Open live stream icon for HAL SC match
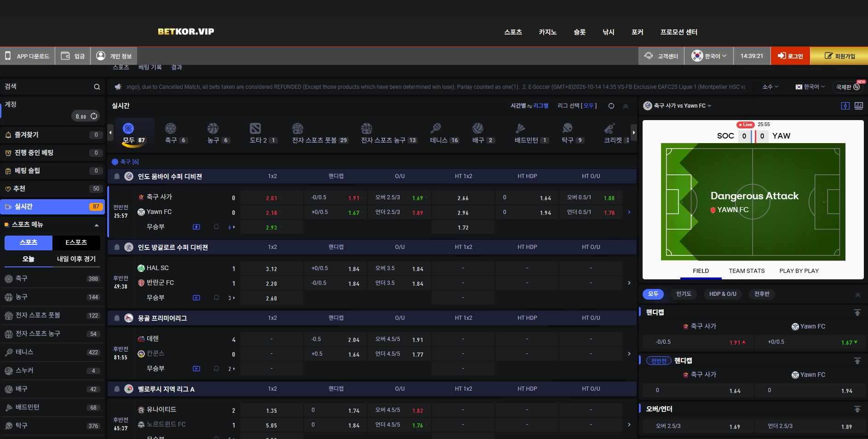Screen dimensions: 868x439 [x=196, y=298]
